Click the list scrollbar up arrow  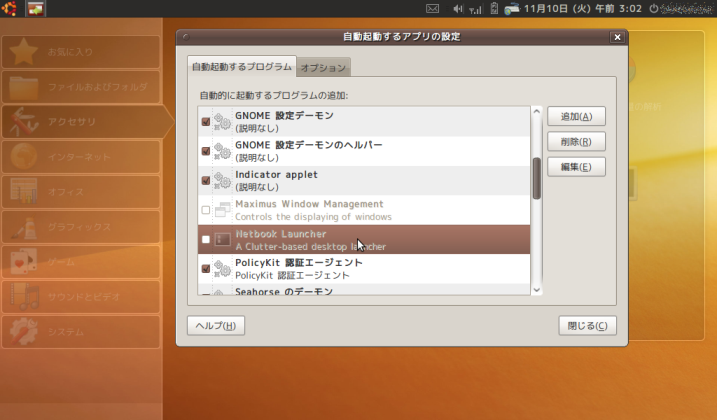[x=537, y=112]
